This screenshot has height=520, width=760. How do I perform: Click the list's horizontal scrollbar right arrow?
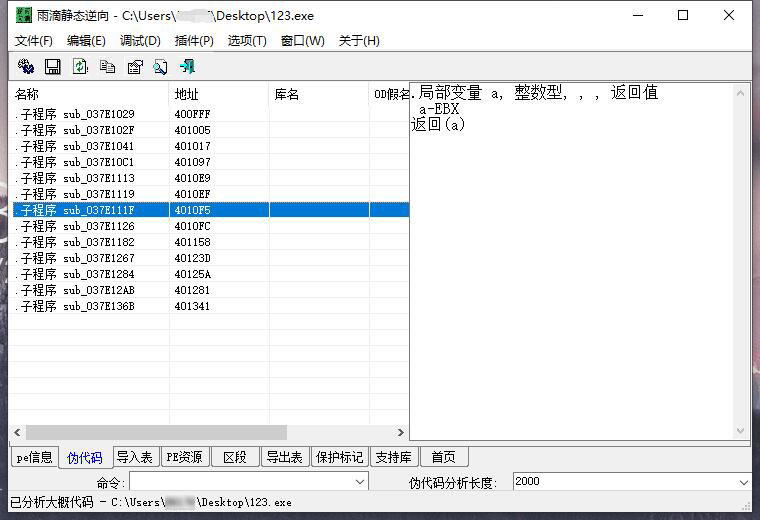click(401, 433)
